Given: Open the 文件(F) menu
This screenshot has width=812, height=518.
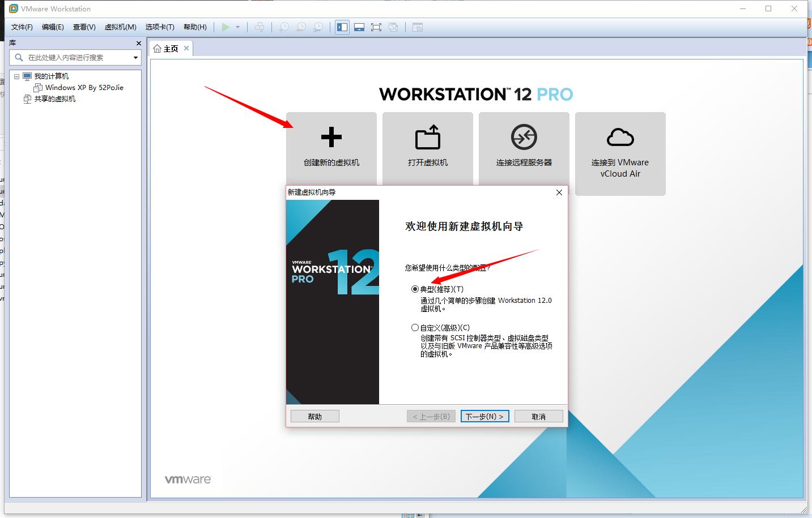Looking at the screenshot, I should [22, 27].
